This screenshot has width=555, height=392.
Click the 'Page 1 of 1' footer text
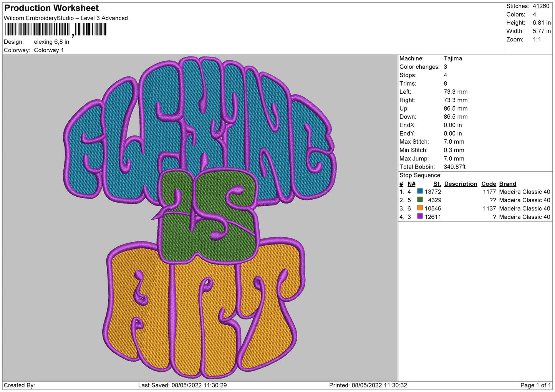tap(535, 385)
